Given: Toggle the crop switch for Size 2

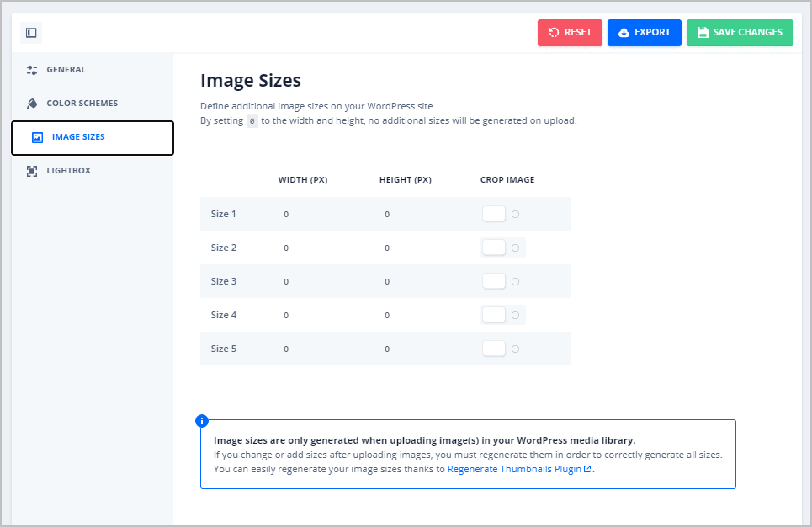Looking at the screenshot, I should point(494,247).
